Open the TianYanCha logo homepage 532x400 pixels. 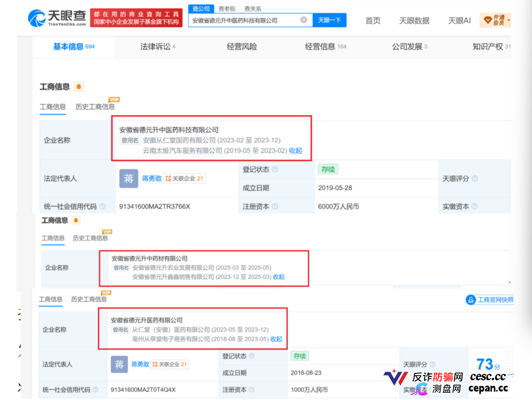57,18
